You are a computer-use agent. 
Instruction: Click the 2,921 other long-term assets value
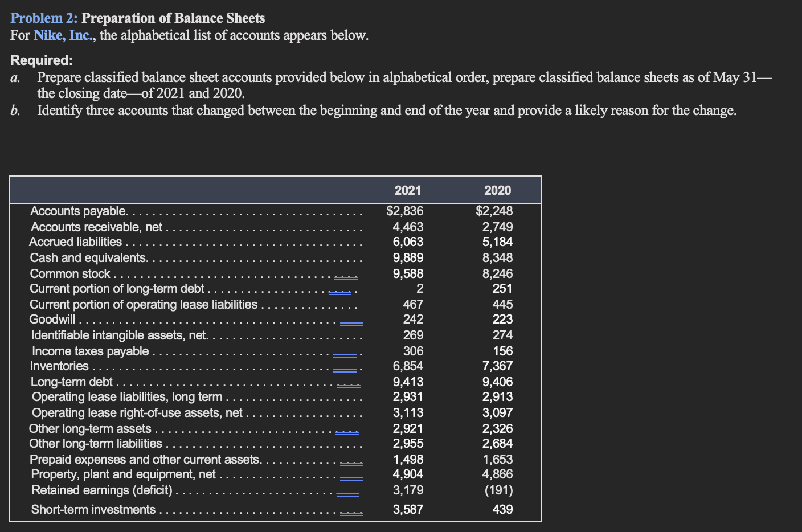408,429
